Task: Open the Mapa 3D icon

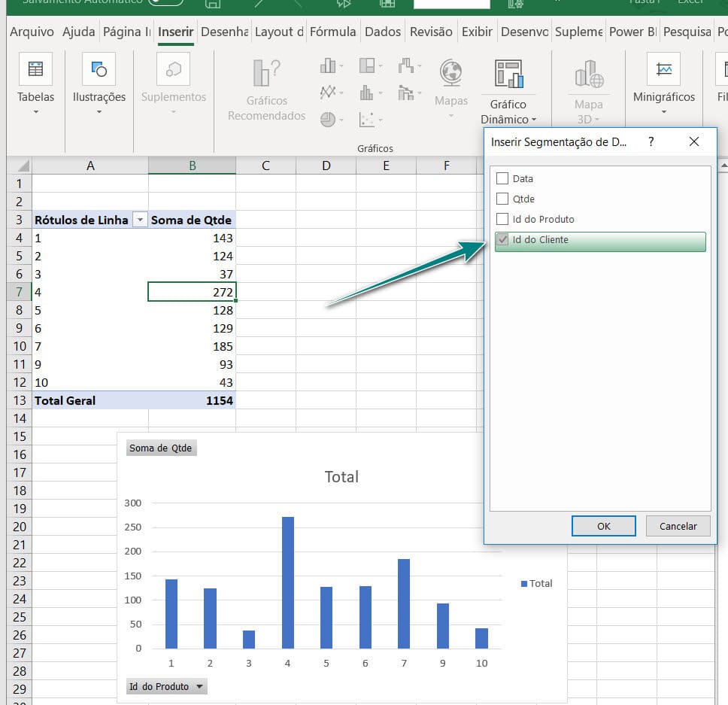Action: pos(589,74)
